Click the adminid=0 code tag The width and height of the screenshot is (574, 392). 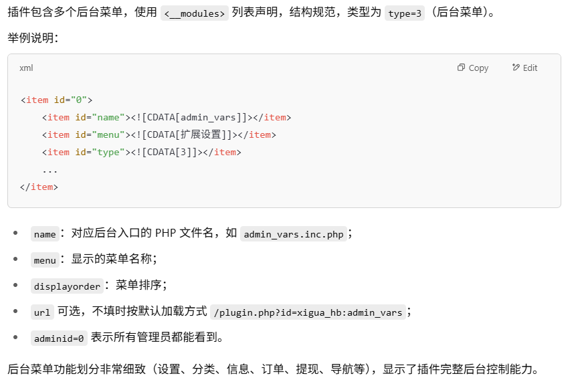pos(59,338)
